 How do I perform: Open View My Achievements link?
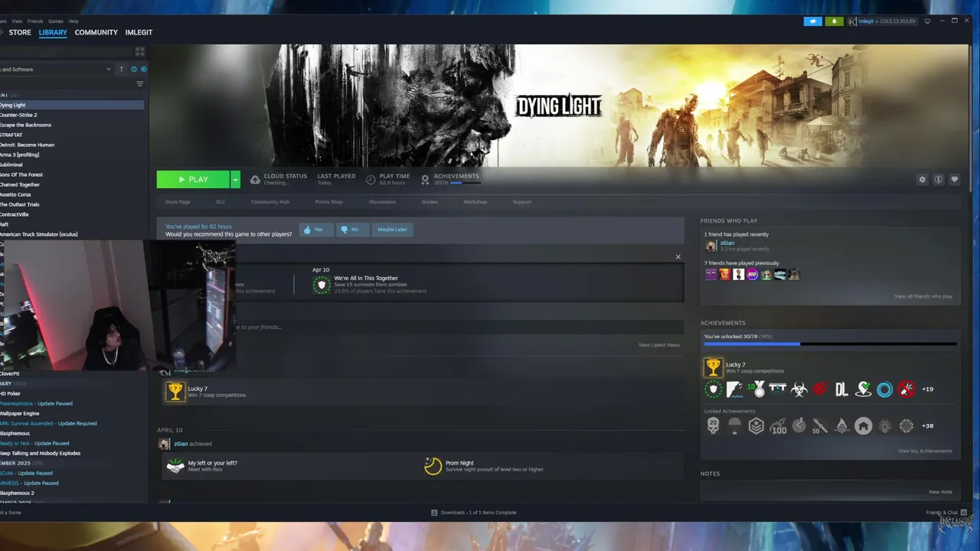click(x=925, y=451)
